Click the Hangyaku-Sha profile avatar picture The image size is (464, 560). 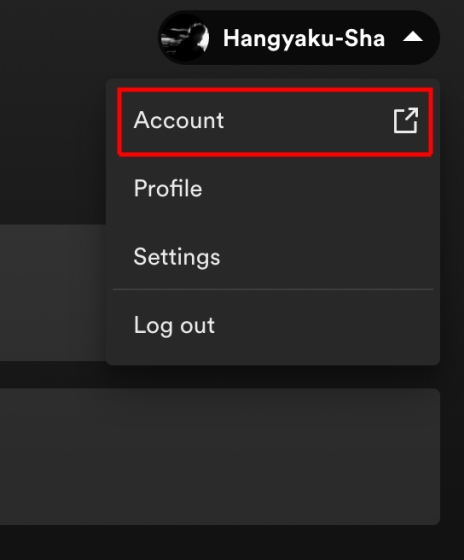(x=185, y=38)
